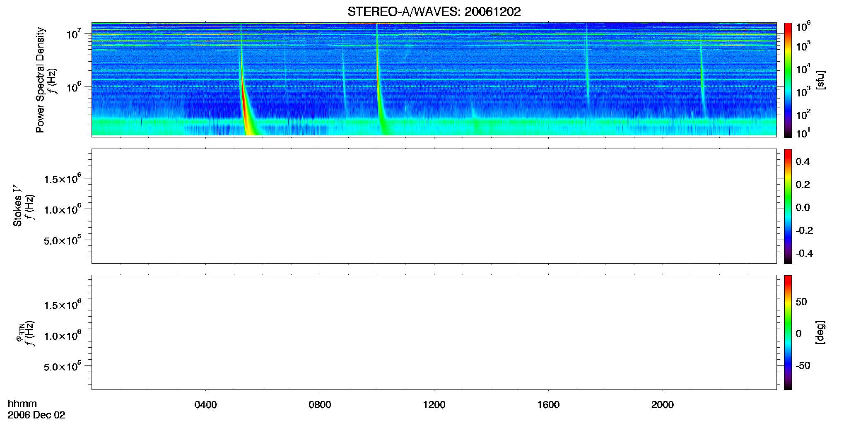
Task: Click the 2006 Dec 02 date label
Action: tap(36, 415)
